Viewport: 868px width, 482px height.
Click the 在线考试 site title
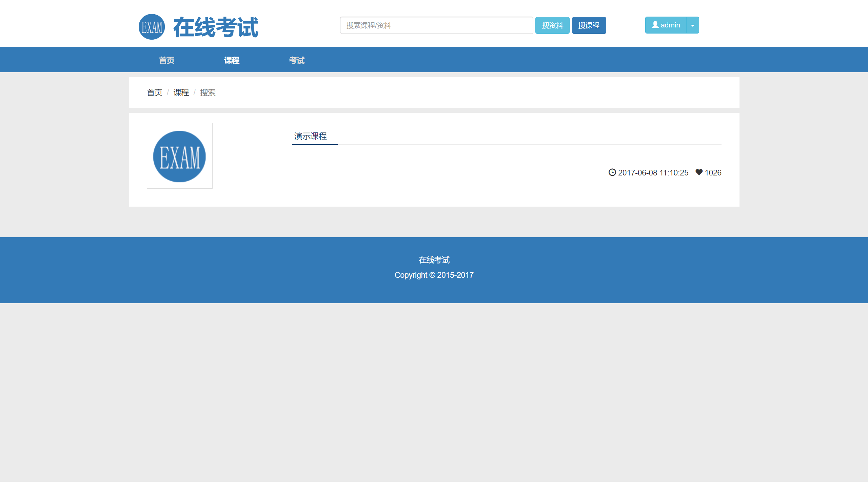(x=216, y=27)
